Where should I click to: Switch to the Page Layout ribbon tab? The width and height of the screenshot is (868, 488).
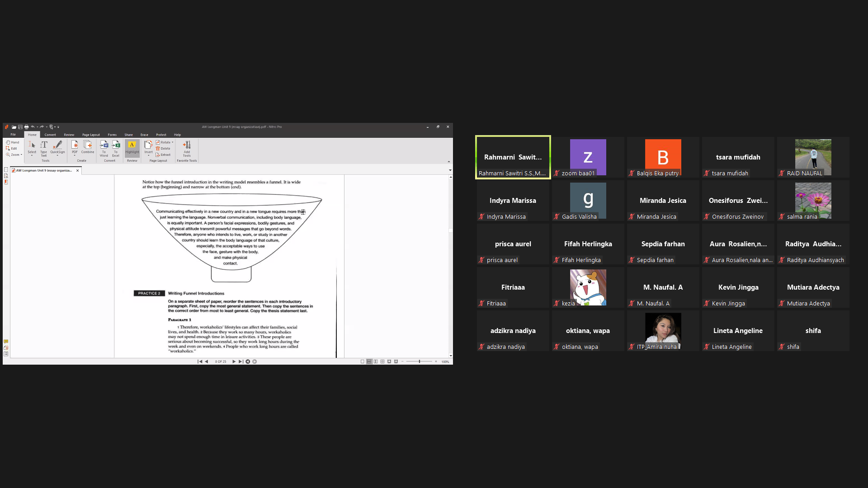click(91, 135)
